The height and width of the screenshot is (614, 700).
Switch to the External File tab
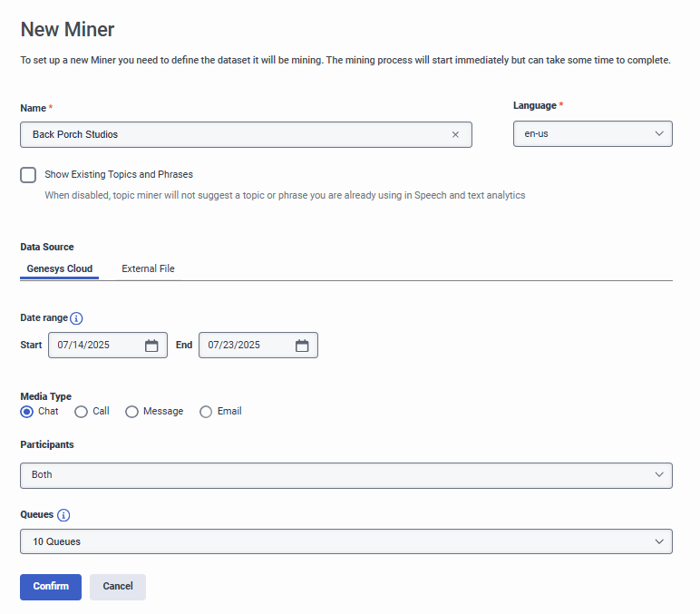click(148, 269)
